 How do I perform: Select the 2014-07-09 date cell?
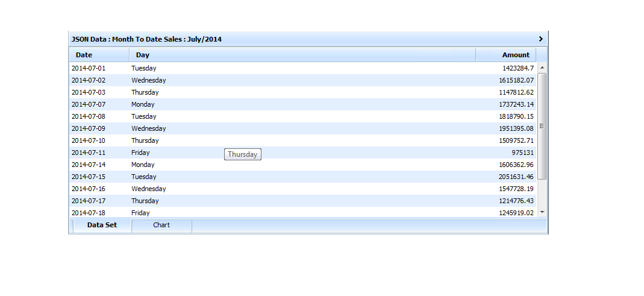pyautogui.click(x=89, y=128)
